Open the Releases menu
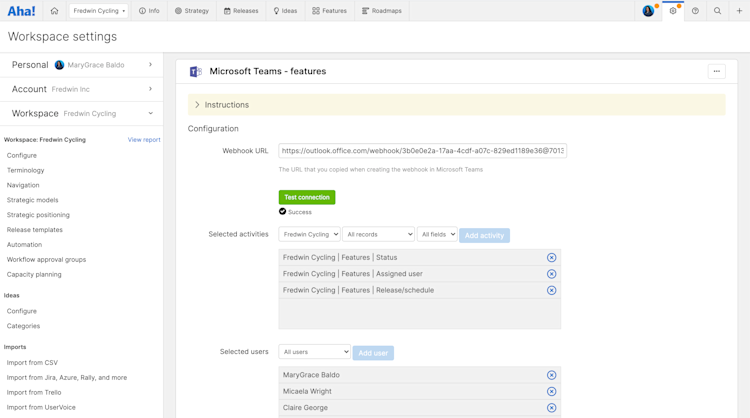Screen dimensions: 750x418 [x=241, y=11]
